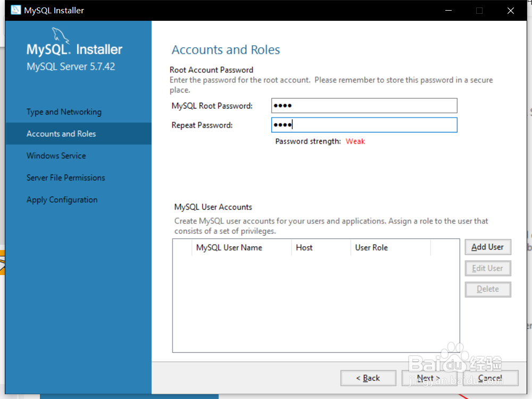The image size is (532, 399).
Task: Click the Accounts and Roles page heading
Action: [x=226, y=49]
